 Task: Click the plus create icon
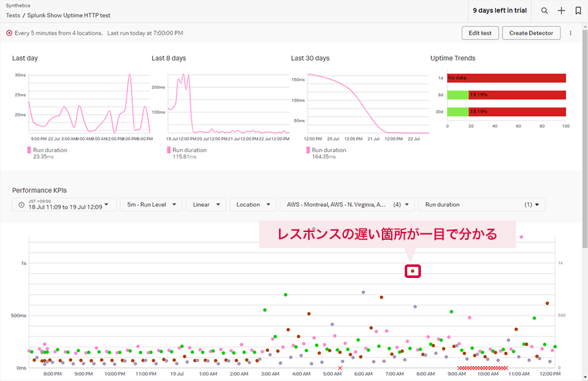point(561,11)
